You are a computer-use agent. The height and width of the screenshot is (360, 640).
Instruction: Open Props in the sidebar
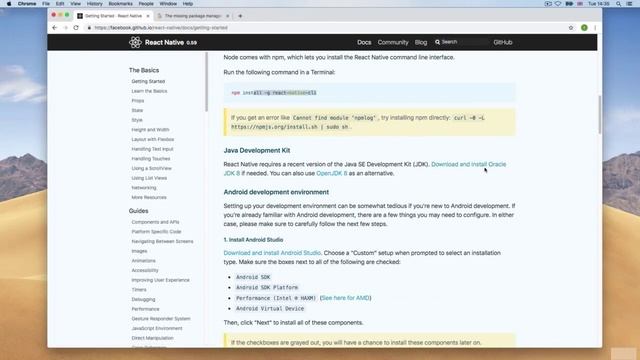138,100
